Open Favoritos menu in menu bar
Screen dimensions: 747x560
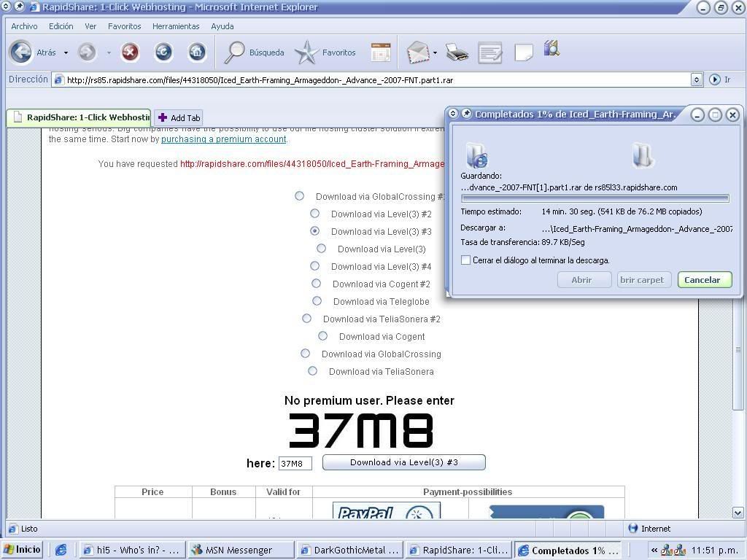[x=124, y=26]
